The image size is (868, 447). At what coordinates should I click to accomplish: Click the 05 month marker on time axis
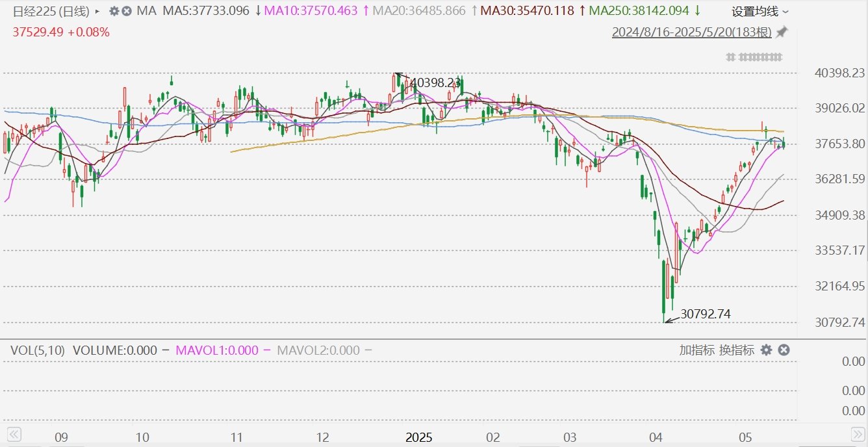746,437
